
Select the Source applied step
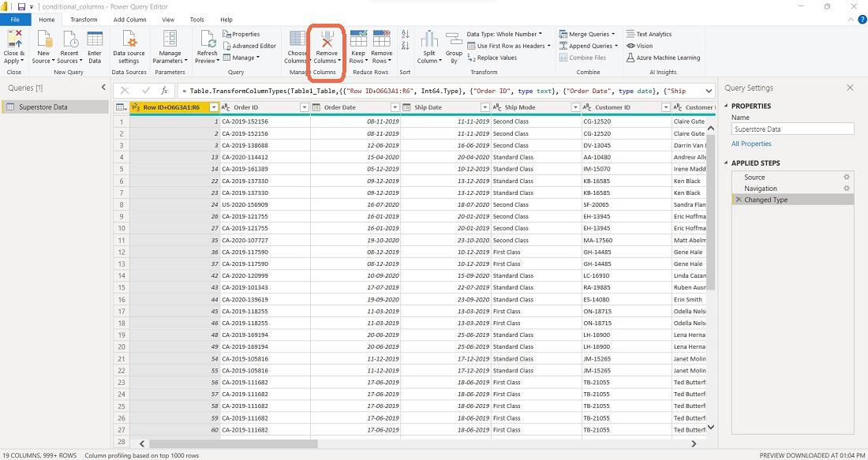[793, 178]
